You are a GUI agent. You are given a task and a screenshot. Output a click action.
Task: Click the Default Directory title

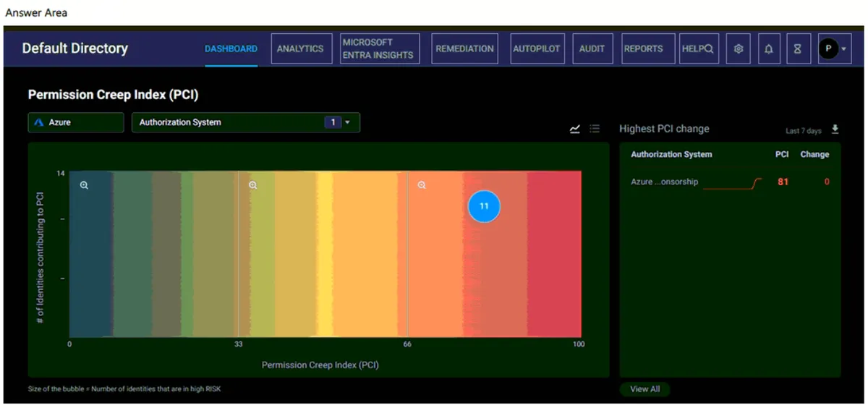75,48
